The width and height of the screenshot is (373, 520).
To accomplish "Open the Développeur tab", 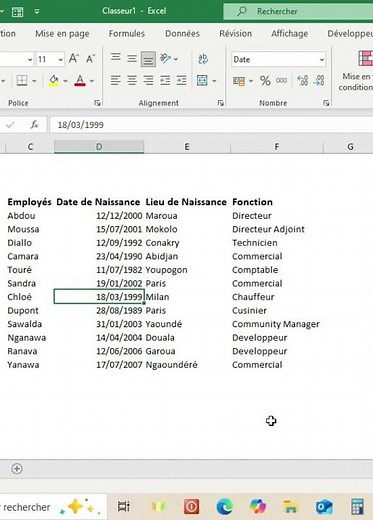I will [350, 34].
